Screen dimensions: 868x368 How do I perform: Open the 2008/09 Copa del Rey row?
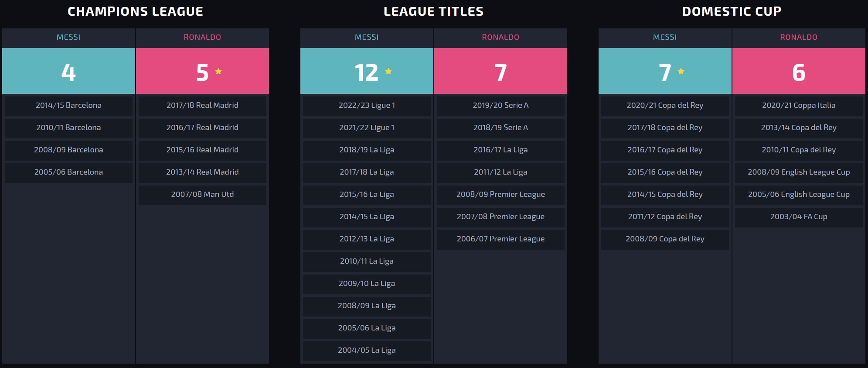point(665,239)
